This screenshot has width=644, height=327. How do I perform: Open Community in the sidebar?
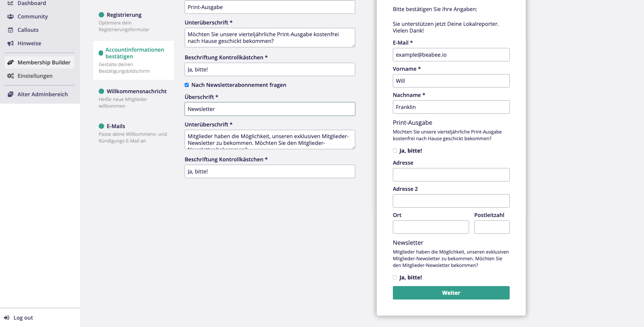(33, 16)
